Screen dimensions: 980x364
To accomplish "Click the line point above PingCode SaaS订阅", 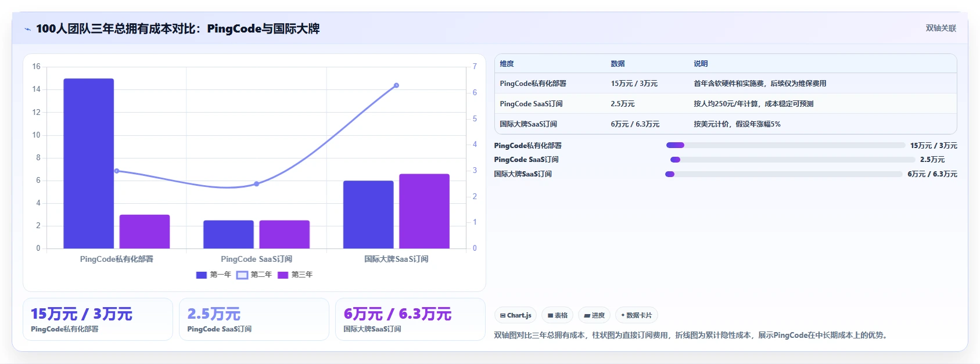I will click(257, 184).
